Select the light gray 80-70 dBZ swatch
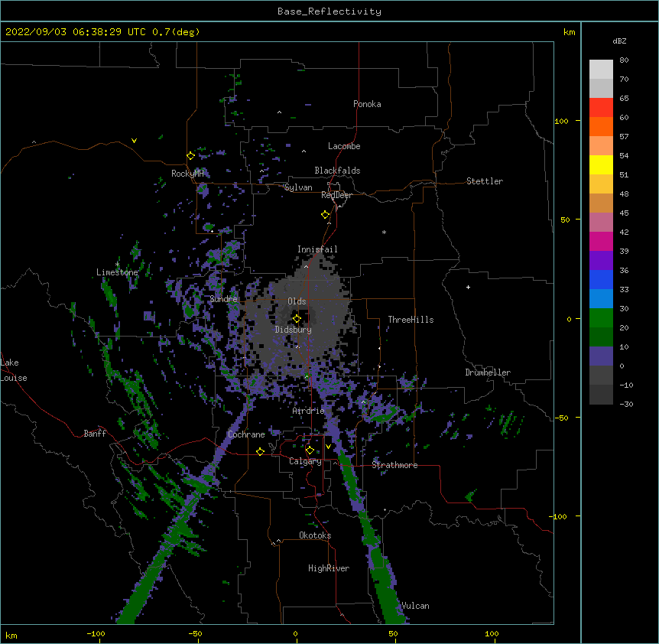The width and height of the screenshot is (659, 644). coord(601,69)
